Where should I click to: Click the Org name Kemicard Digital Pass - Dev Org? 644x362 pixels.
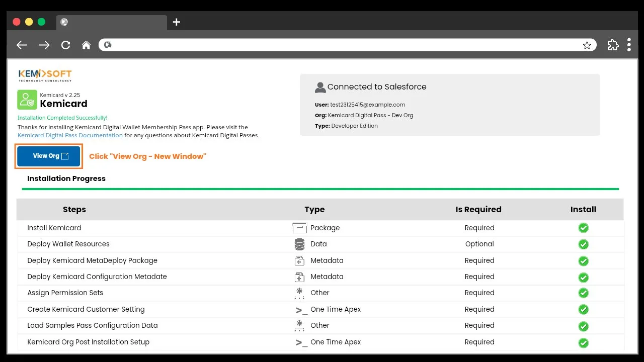(370, 115)
